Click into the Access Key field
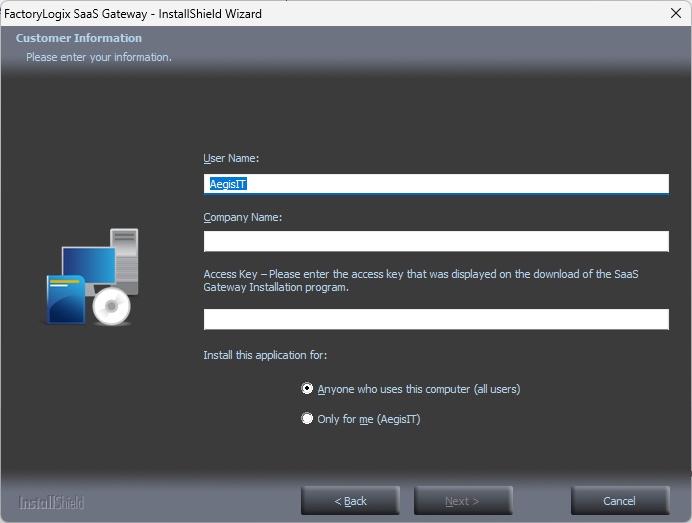The height and width of the screenshot is (523, 692). point(436,319)
